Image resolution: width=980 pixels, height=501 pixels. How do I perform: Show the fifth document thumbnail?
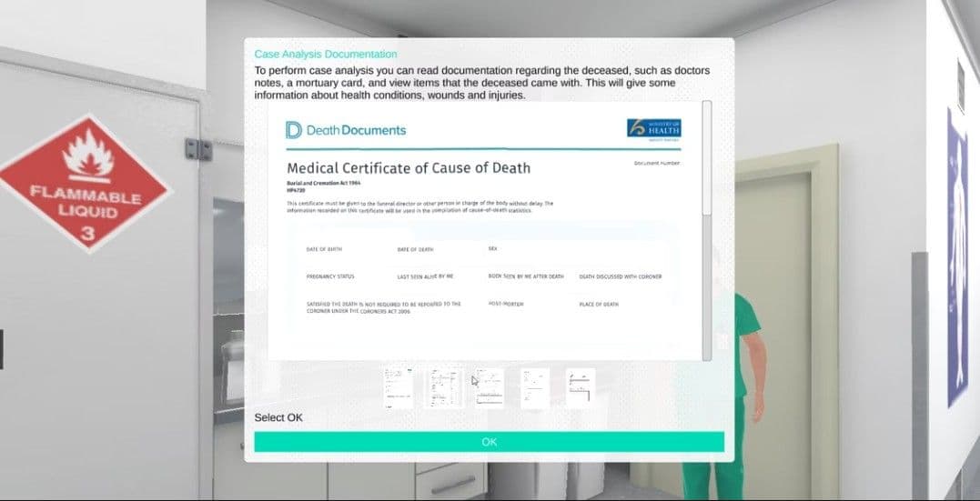coord(581,388)
